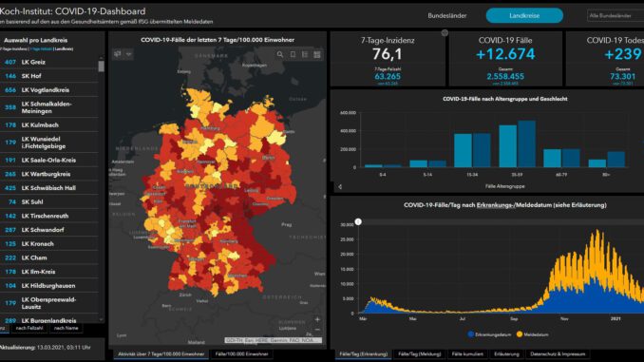Open the Fälle/Tag (Meldung) tab
The height and width of the screenshot is (362, 644).
[419, 353]
